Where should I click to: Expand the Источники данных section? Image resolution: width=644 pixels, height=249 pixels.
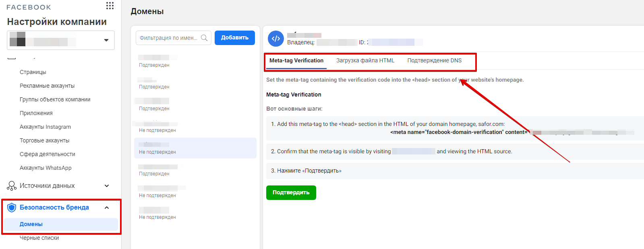pyautogui.click(x=107, y=186)
